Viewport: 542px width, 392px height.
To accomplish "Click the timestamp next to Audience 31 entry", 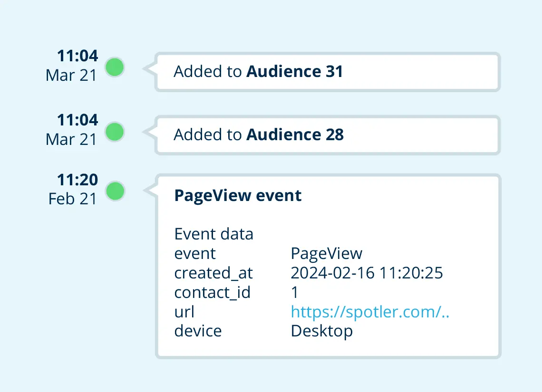I will [x=72, y=65].
